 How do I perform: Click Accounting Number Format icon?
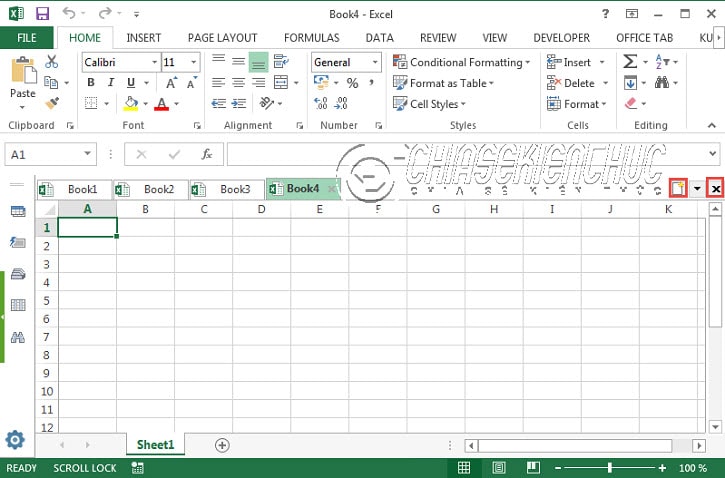click(x=321, y=83)
